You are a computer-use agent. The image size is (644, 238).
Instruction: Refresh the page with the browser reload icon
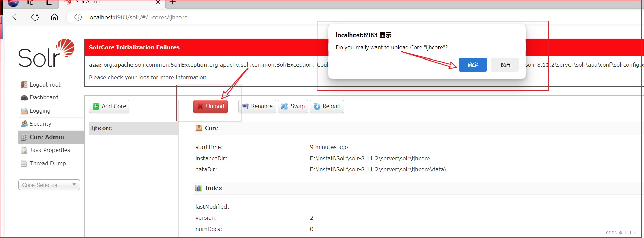[x=35, y=17]
